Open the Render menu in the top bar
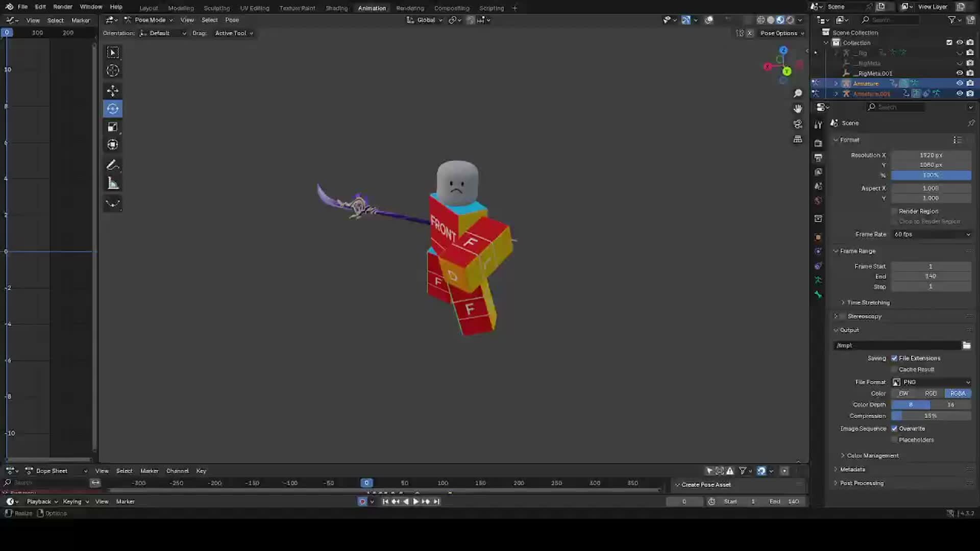 pyautogui.click(x=62, y=7)
